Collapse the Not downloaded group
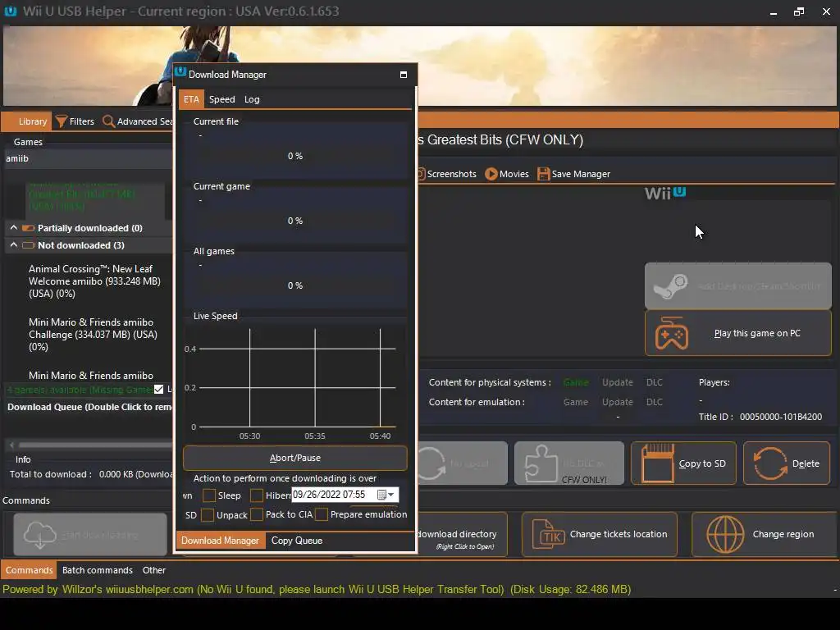Screen dimensions: 840x630 [13, 244]
